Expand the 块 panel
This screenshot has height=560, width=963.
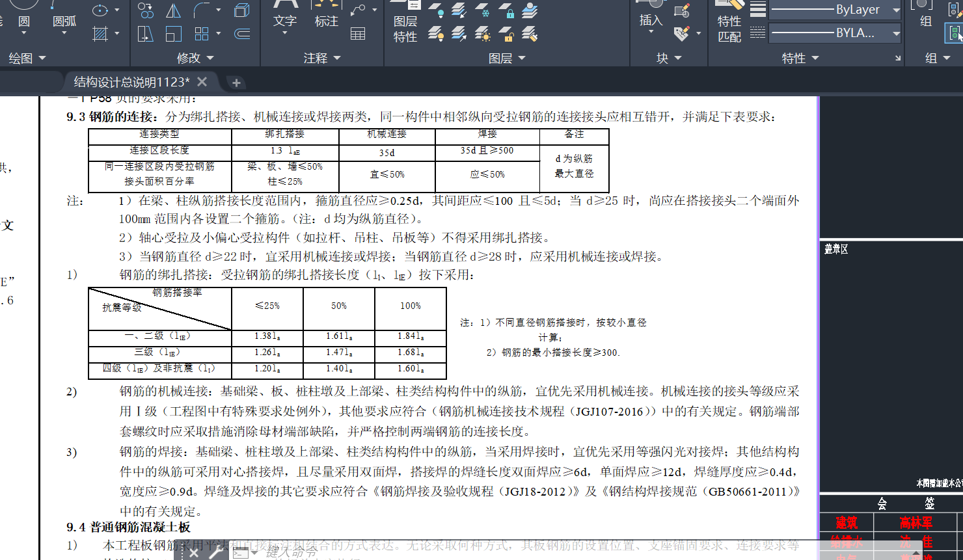(x=669, y=59)
